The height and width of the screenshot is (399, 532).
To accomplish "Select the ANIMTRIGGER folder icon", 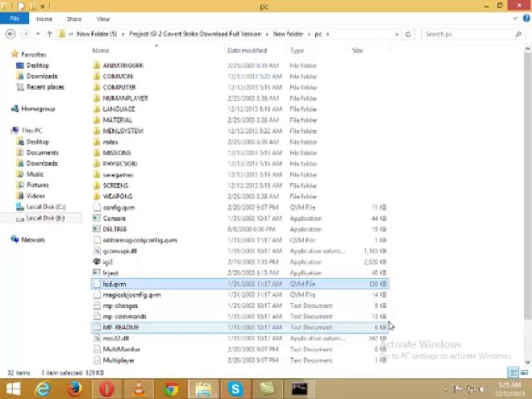I will pyautogui.click(x=96, y=65).
